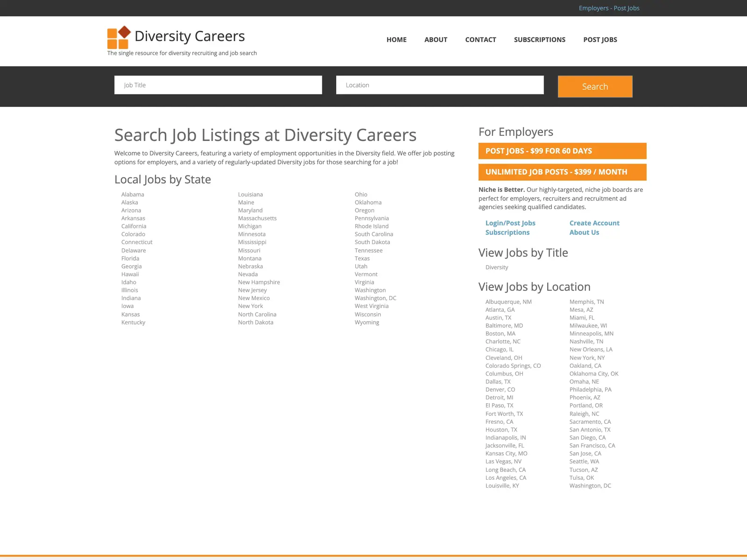This screenshot has width=747, height=560.
Task: Select Texas in state list
Action: 362,259
